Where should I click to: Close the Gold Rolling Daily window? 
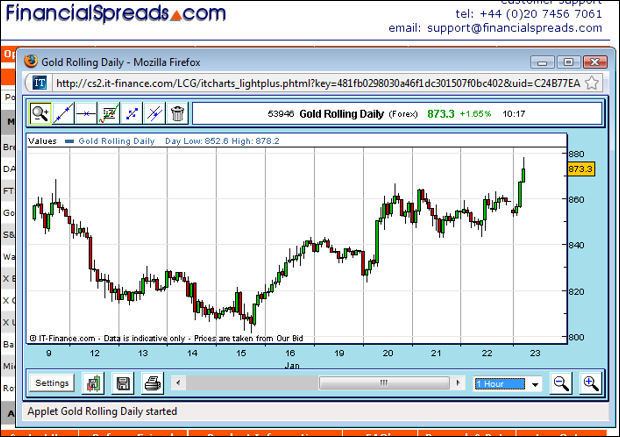pos(595,62)
